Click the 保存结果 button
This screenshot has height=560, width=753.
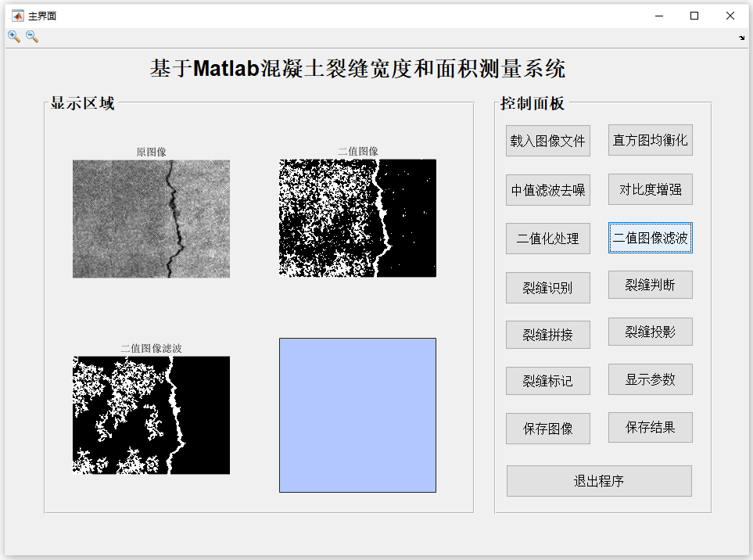(x=651, y=427)
